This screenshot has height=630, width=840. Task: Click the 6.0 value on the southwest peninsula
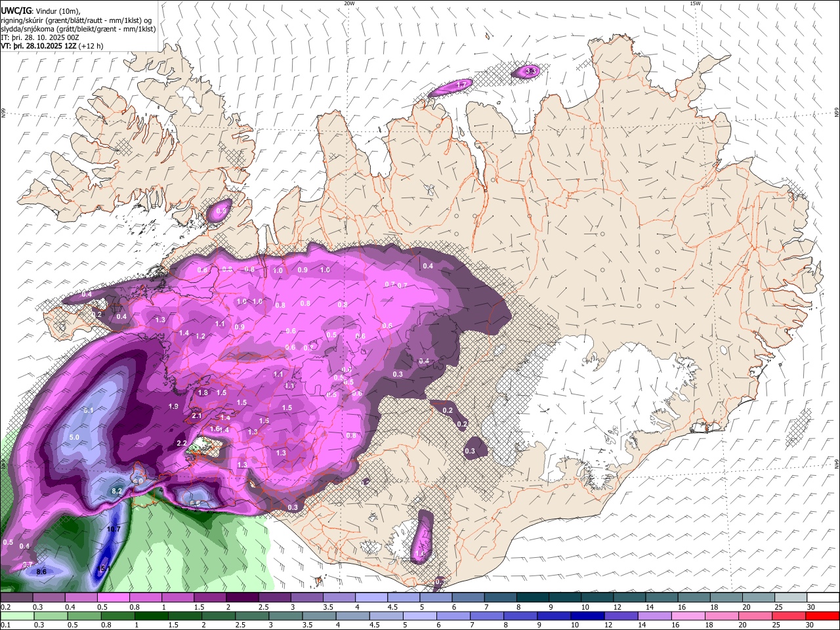click(138, 481)
